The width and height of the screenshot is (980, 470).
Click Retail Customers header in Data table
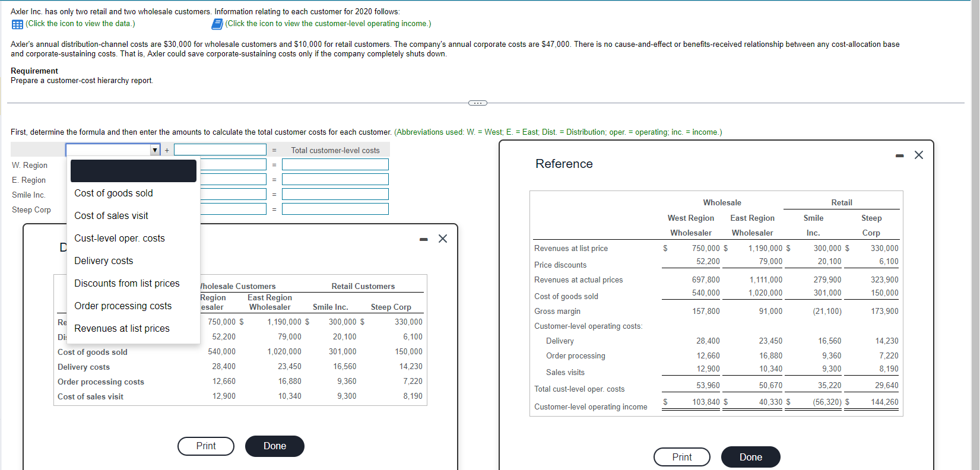click(x=363, y=286)
